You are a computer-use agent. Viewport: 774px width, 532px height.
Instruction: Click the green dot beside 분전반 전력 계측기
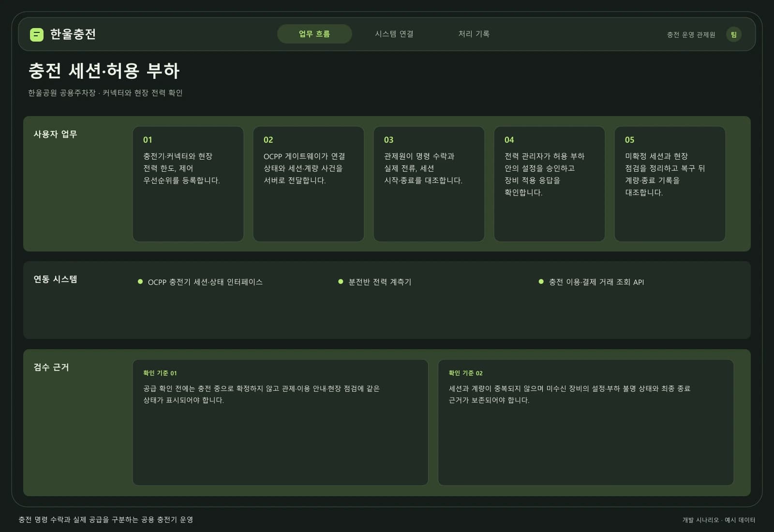pyautogui.click(x=341, y=281)
